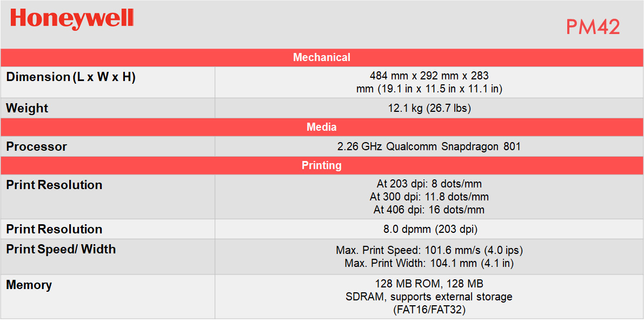
Task: Select the Media section header
Action: pos(322,127)
